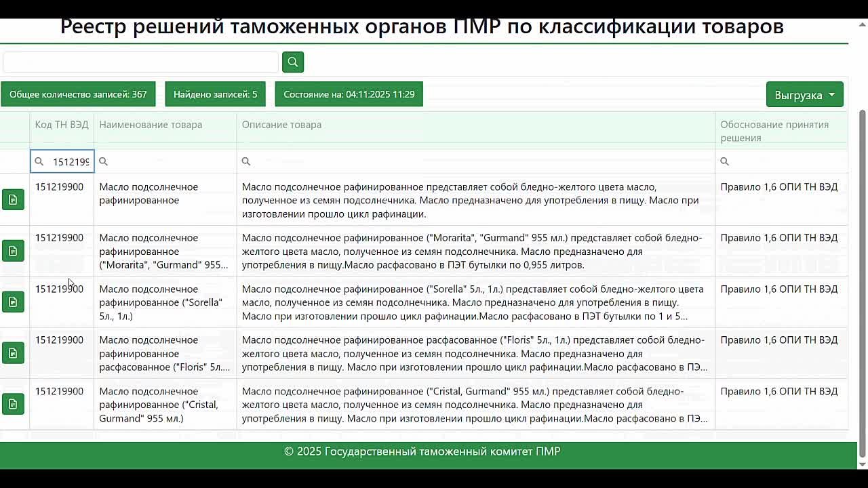Click the green search button beside the top search box
This screenshot has width=868, height=488.
click(292, 61)
